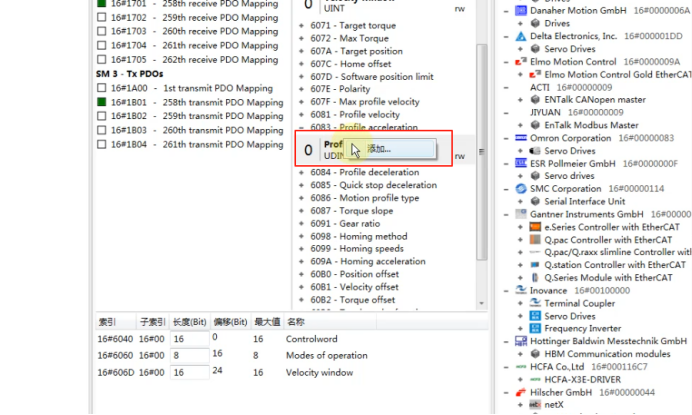692x415 pixels.
Task: Click the 子索引 column header
Action: 153,322
